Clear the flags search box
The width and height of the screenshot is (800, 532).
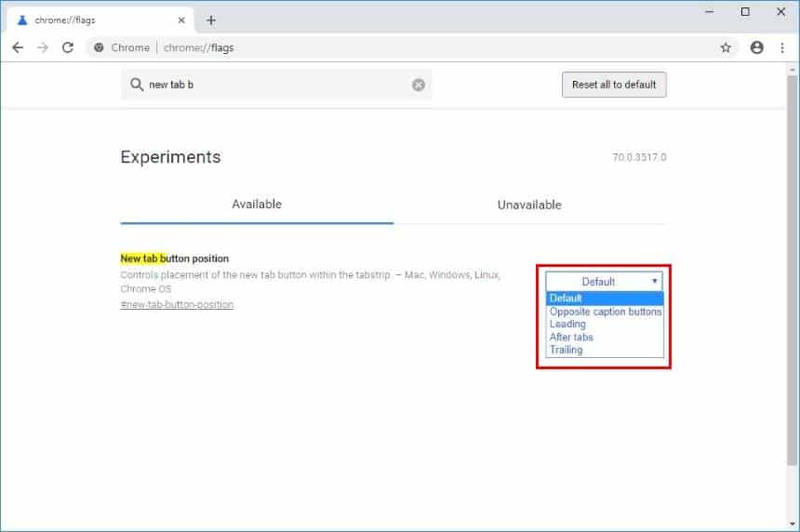coord(419,85)
